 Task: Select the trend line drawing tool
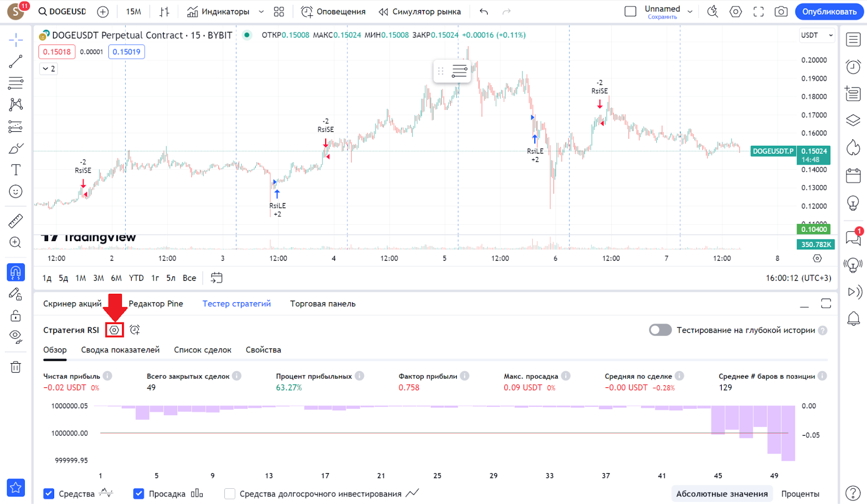(16, 61)
